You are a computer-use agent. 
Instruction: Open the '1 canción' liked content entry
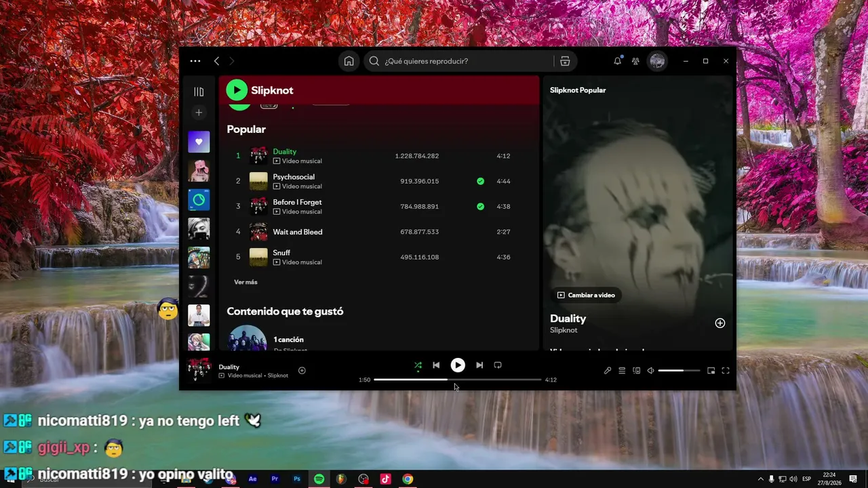tap(288, 340)
